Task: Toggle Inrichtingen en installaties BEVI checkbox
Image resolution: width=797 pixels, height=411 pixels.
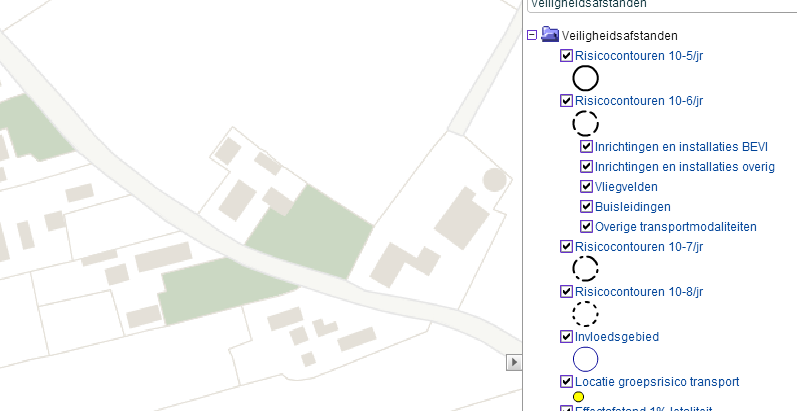Action: (x=586, y=146)
